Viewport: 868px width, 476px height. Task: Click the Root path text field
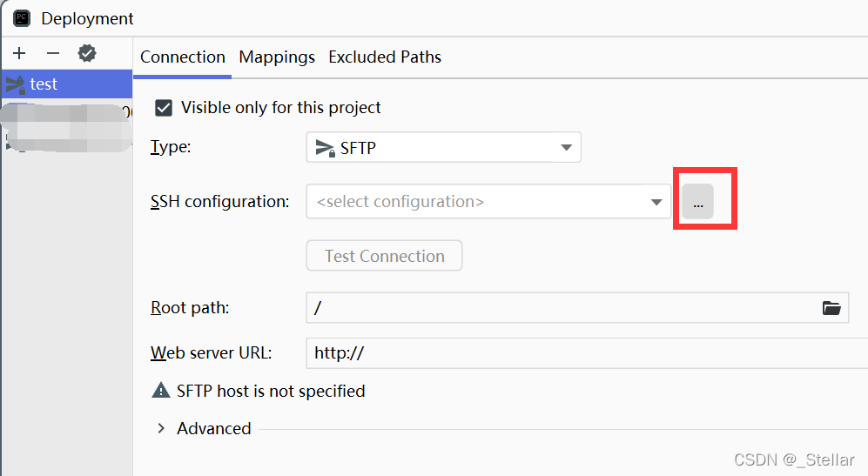click(x=557, y=308)
